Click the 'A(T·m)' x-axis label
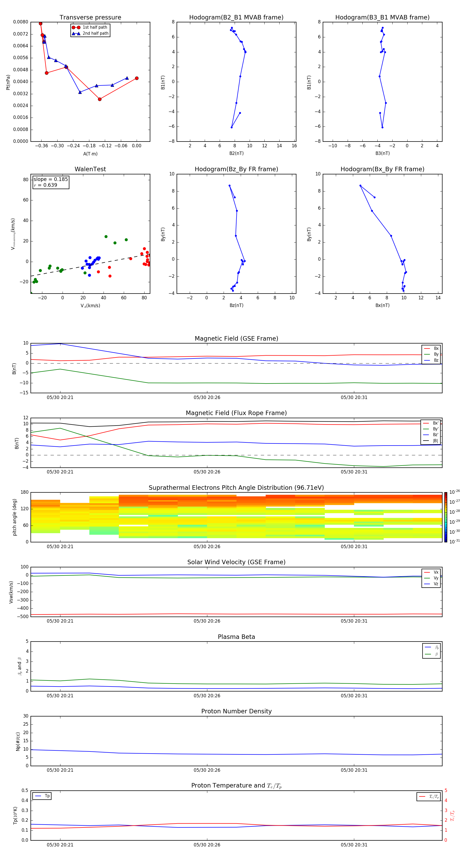The width and height of the screenshot is (473, 868). [x=90, y=154]
